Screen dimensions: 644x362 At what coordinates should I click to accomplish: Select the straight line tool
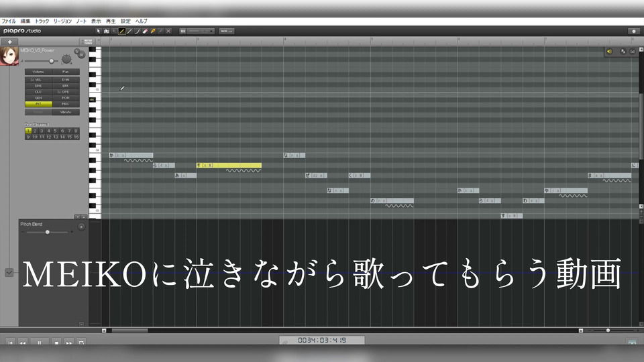pos(129,32)
